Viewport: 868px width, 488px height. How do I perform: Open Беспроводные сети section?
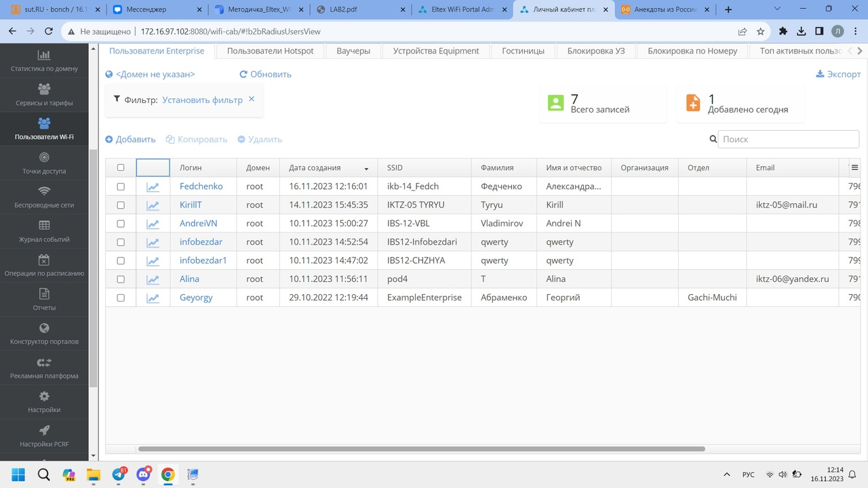[x=44, y=197]
